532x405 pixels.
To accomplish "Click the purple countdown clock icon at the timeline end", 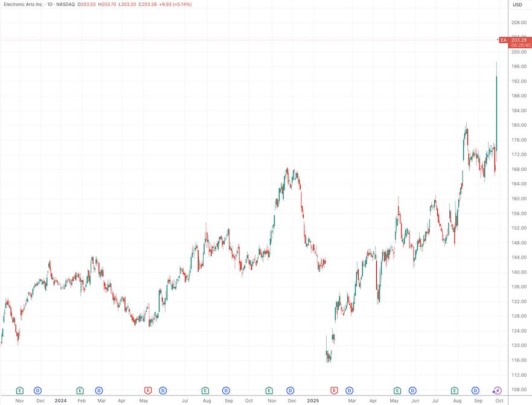I will pos(496,391).
